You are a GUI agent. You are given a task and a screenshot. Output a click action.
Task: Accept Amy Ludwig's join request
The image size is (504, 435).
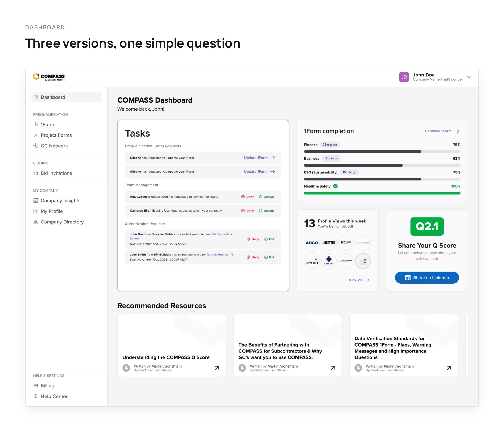pos(266,197)
